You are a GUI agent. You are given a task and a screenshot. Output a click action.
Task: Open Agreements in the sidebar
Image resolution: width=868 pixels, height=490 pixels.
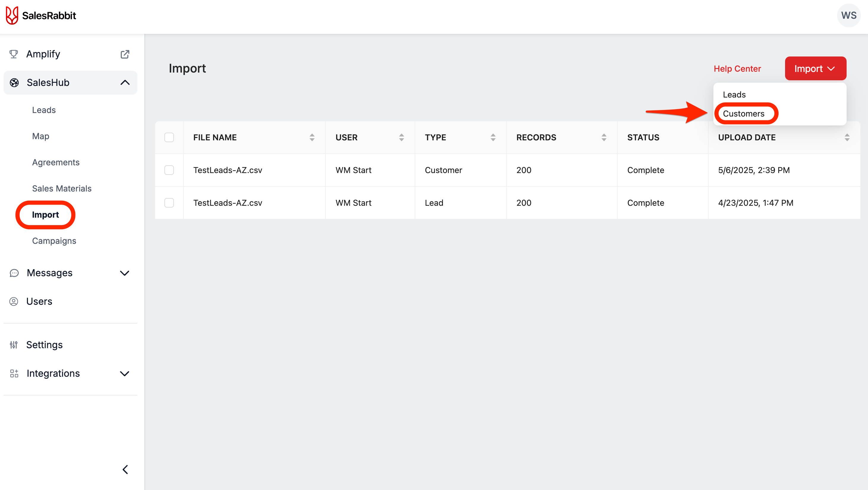56,162
